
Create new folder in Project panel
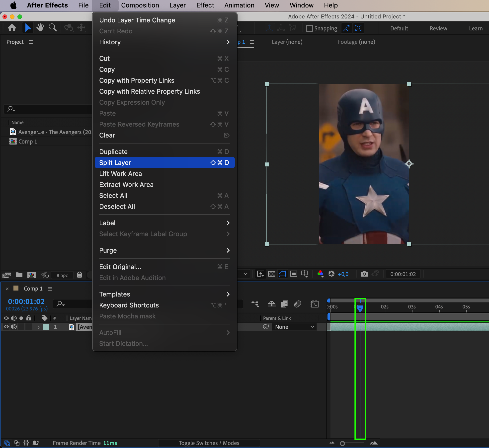tap(19, 275)
